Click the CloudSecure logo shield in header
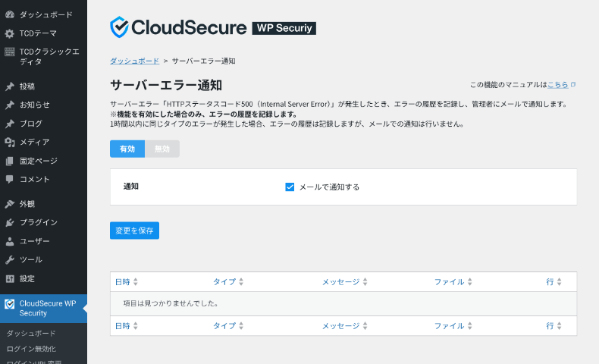599x364 pixels. pos(119,27)
